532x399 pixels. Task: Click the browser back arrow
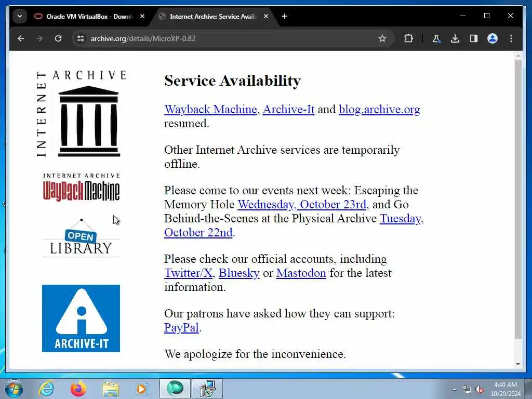(x=21, y=38)
